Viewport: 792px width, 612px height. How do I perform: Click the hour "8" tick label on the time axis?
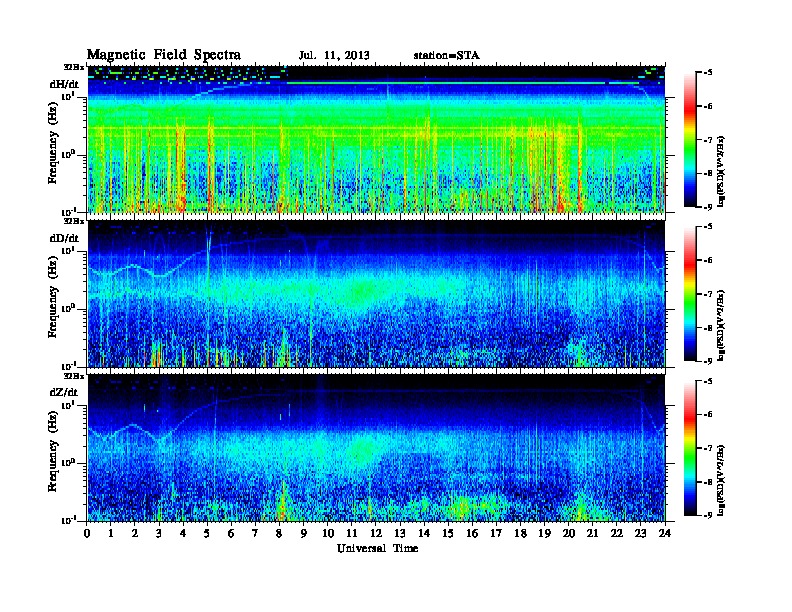point(279,533)
